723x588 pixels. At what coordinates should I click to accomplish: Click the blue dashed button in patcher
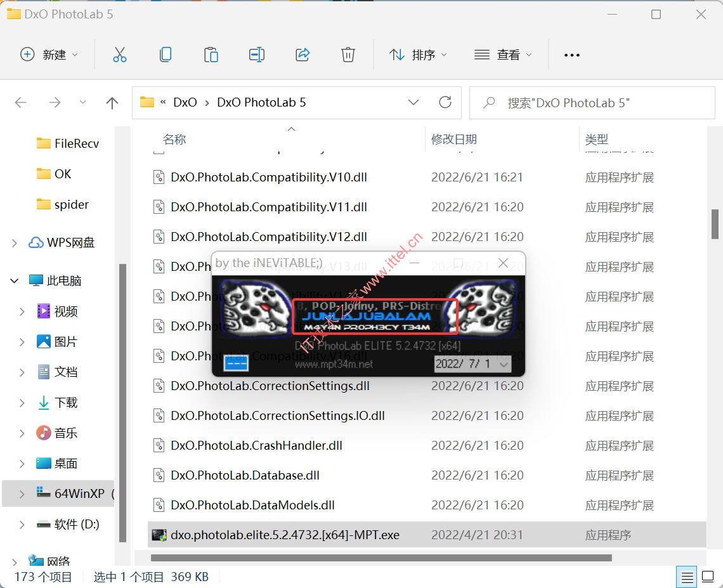point(236,363)
